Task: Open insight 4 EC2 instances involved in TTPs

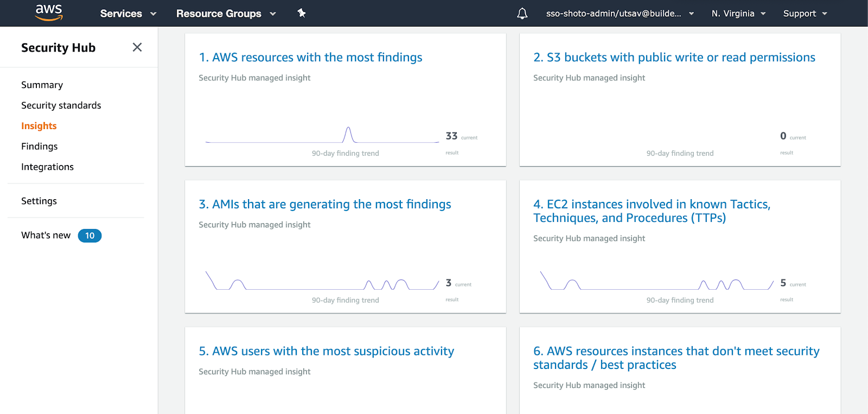Action: 652,211
